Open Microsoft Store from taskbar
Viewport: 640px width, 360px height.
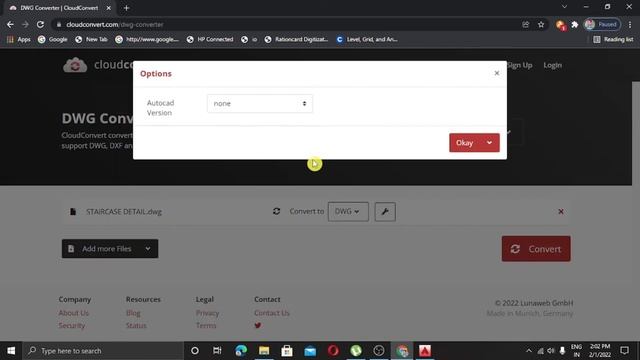click(x=287, y=351)
